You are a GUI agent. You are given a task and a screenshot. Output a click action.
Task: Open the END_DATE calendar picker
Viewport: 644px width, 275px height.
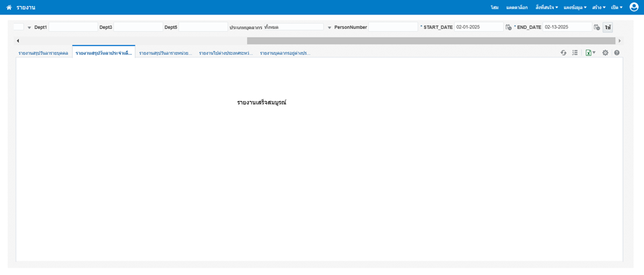(596, 27)
